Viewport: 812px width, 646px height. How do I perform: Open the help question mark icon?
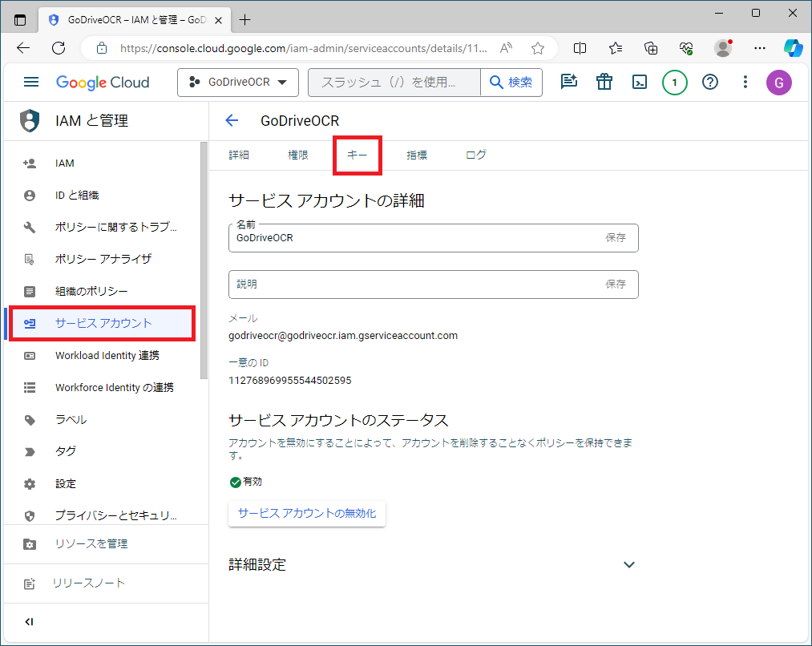(x=710, y=82)
